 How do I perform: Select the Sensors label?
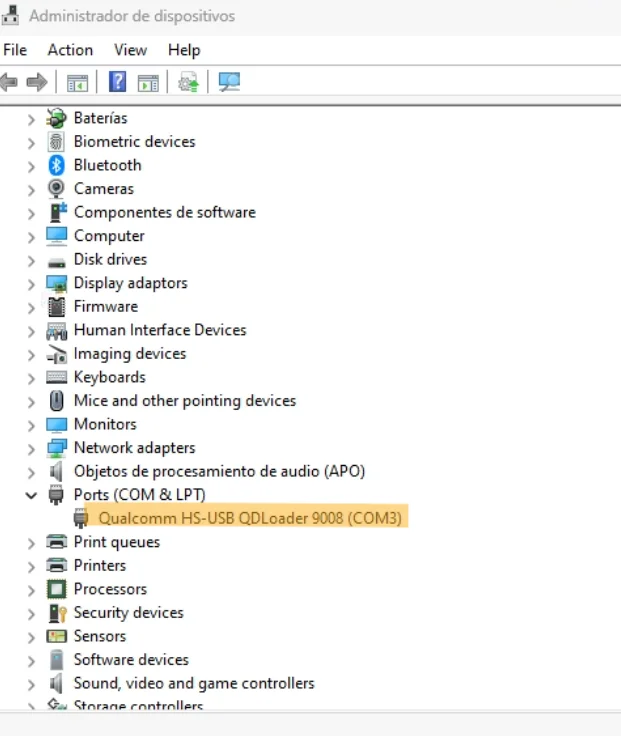(100, 636)
